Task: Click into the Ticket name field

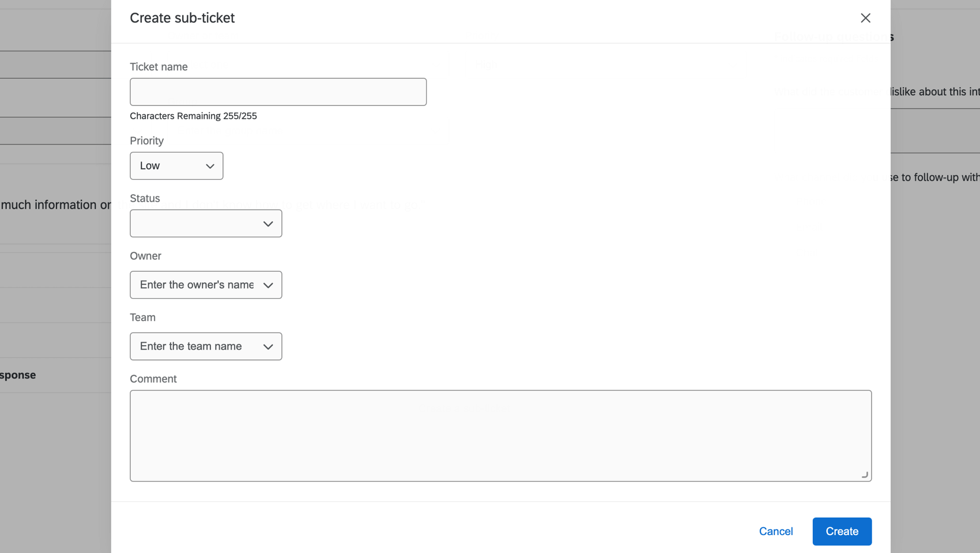Action: [x=278, y=91]
